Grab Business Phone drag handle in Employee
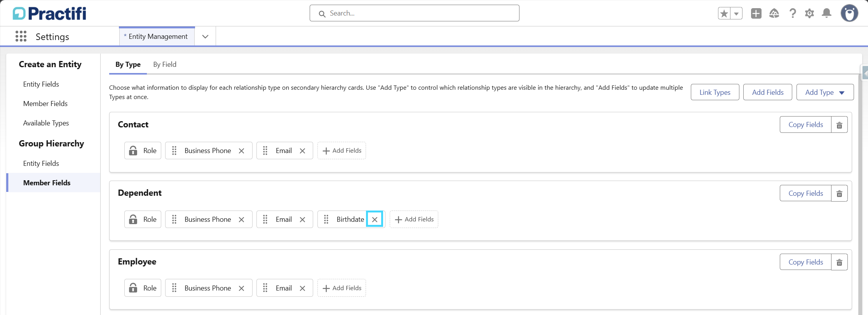Screen dimensions: 868x315 [x=174, y=288]
